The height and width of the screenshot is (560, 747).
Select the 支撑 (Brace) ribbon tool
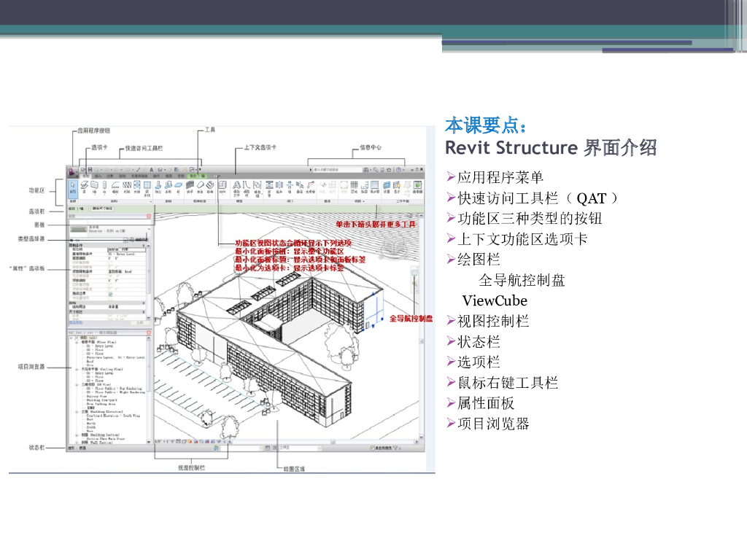point(136,187)
